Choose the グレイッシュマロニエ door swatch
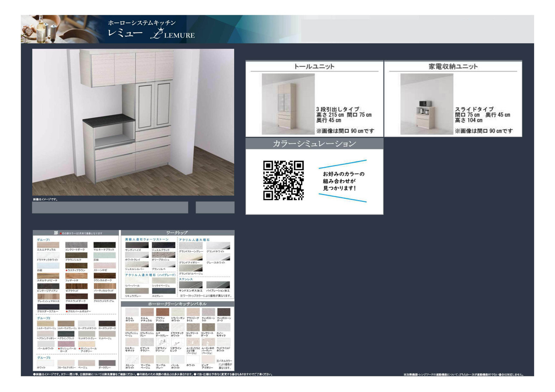Image resolution: width=555 pixels, height=392 pixels. [48, 296]
